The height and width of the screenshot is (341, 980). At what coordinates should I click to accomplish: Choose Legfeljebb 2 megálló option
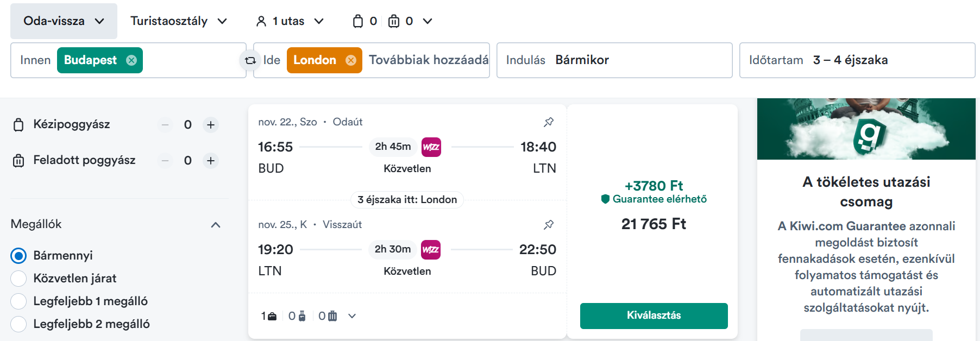coord(18,324)
